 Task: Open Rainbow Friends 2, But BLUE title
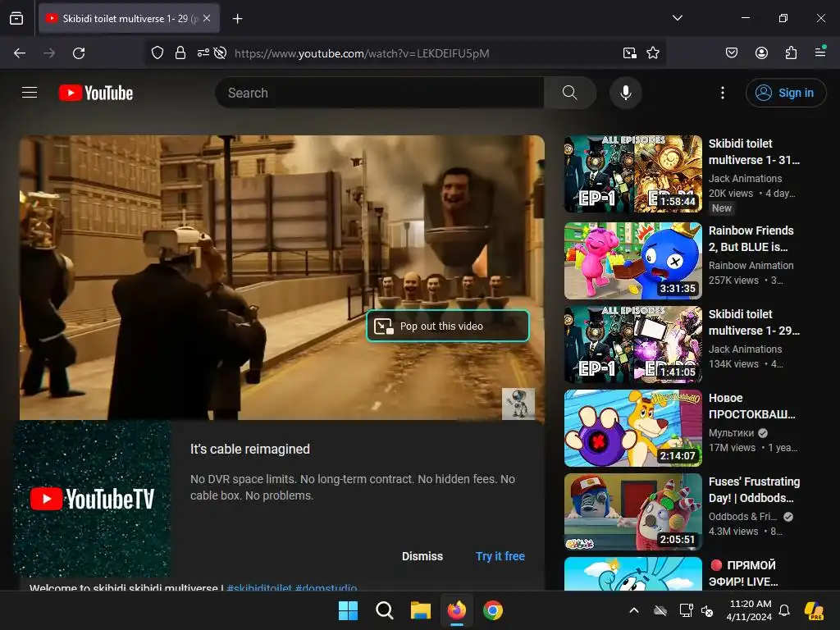[751, 239]
